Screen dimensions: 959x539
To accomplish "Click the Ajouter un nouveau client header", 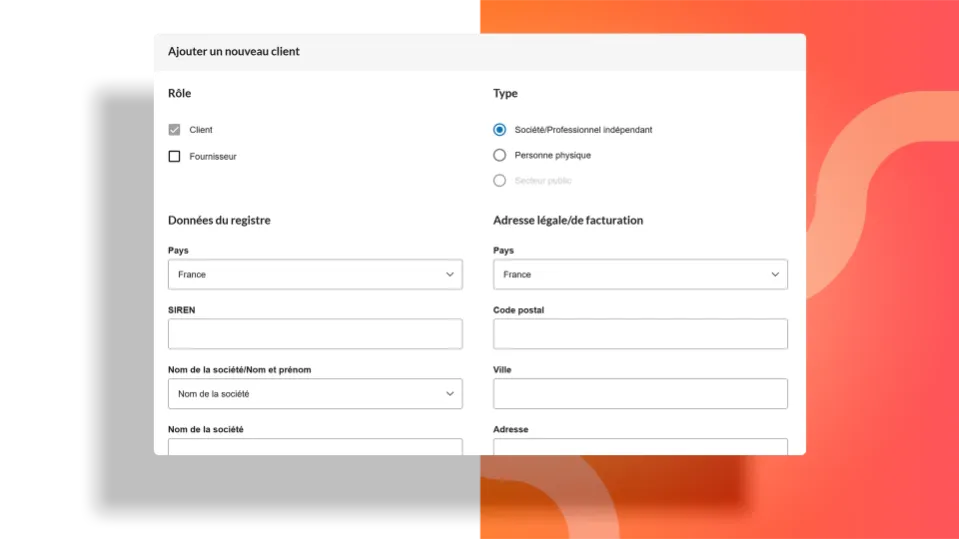I will pos(234,51).
